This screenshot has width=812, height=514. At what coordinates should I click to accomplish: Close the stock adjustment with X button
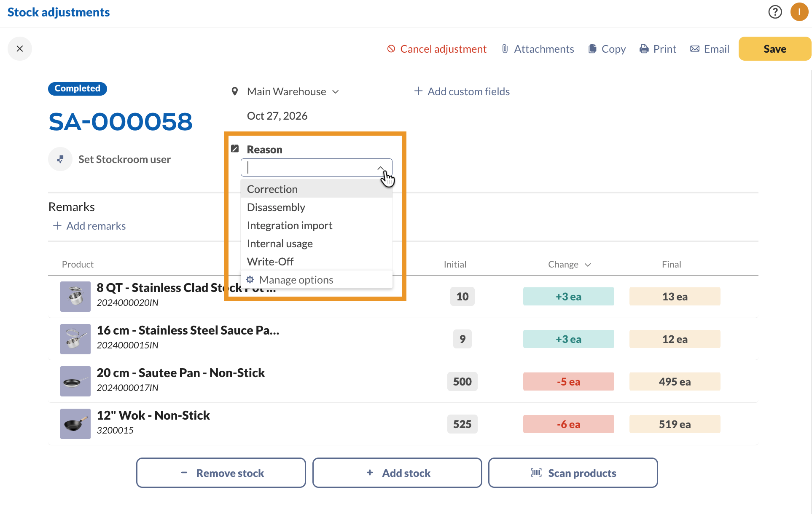click(20, 49)
